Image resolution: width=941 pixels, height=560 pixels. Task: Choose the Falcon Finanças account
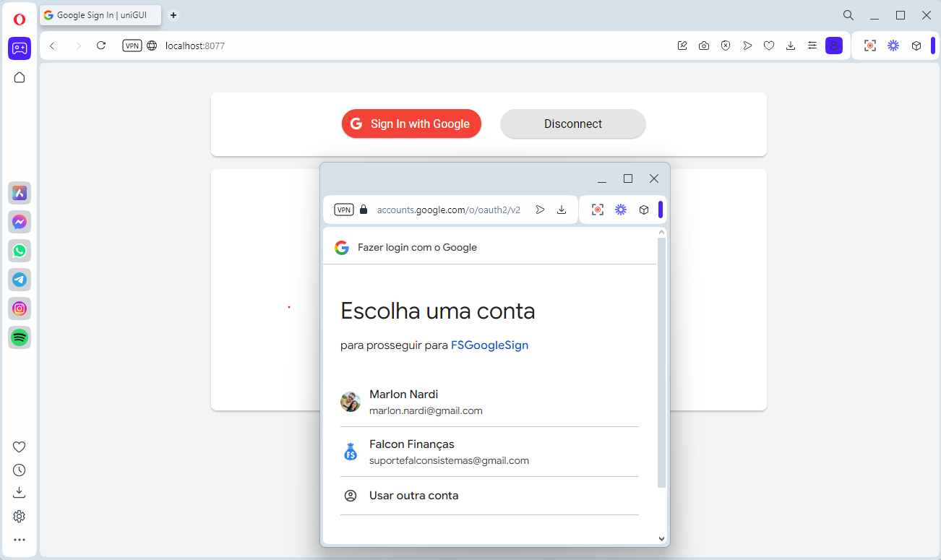point(489,452)
